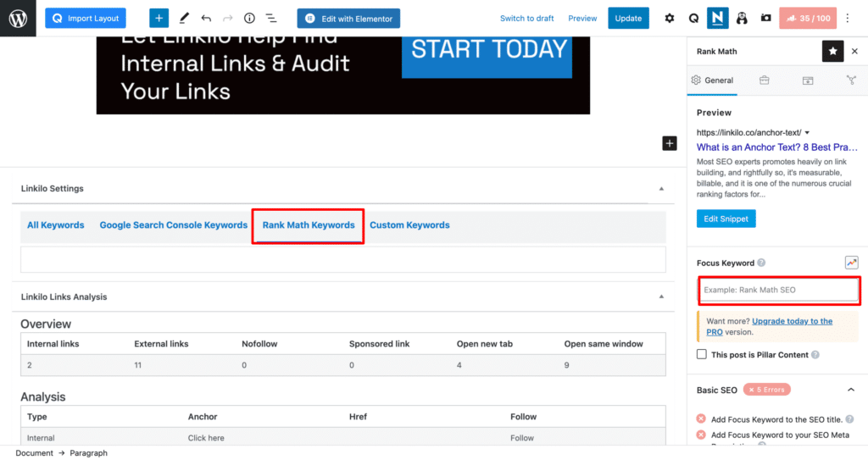Select the Rank Math Keywords tab
This screenshot has width=868, height=460.
point(309,224)
